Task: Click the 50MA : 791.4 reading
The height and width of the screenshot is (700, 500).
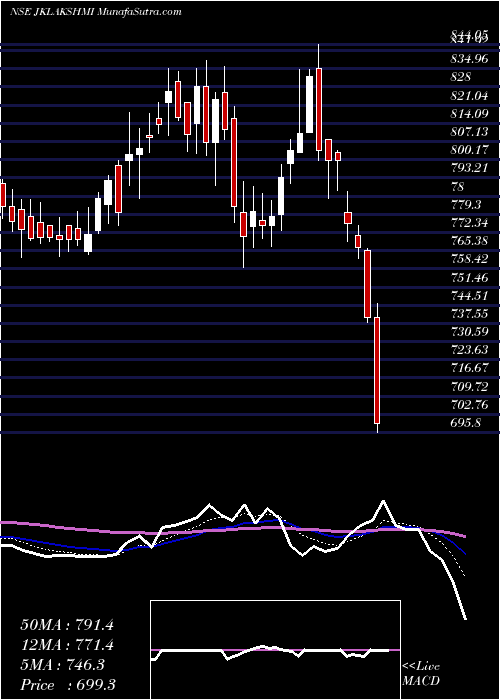Action: point(67,625)
